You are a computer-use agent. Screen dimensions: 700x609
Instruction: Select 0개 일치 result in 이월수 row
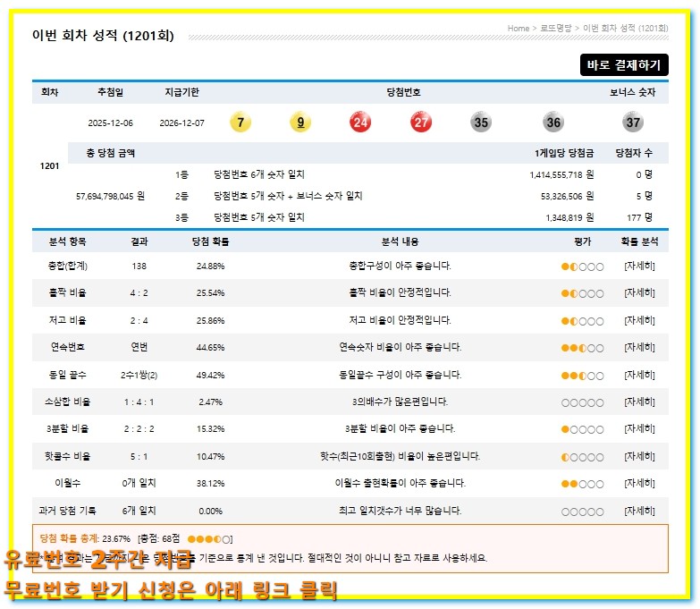pyautogui.click(x=139, y=483)
